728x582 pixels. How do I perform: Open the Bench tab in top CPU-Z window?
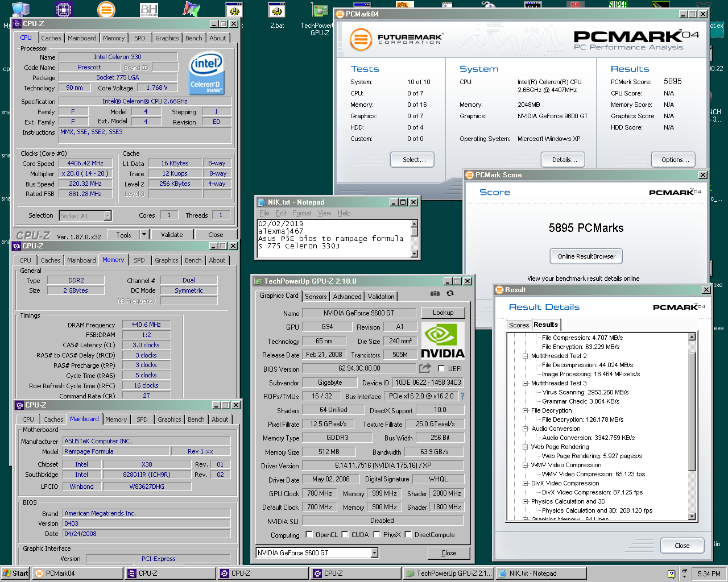pos(193,38)
